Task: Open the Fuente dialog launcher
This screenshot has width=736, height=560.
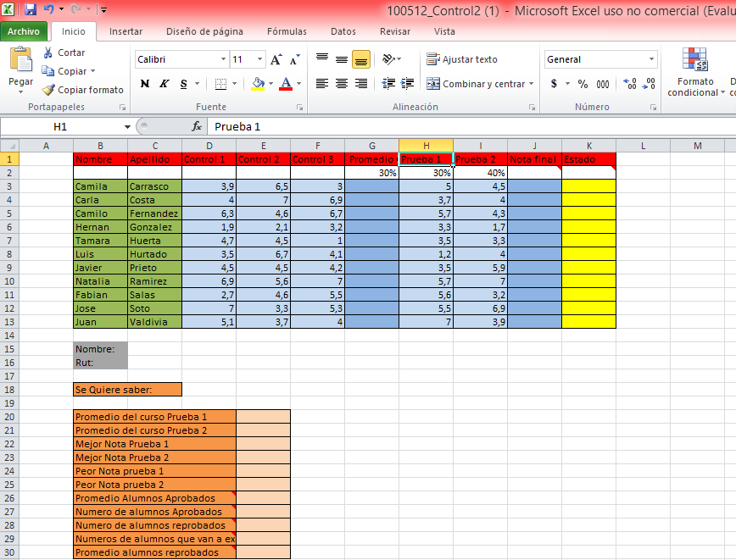Action: tap(299, 108)
